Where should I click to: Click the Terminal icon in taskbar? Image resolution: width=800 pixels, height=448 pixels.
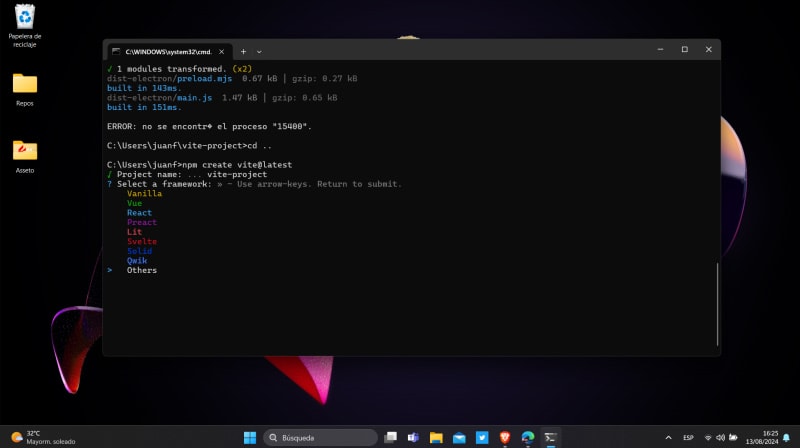click(x=551, y=437)
